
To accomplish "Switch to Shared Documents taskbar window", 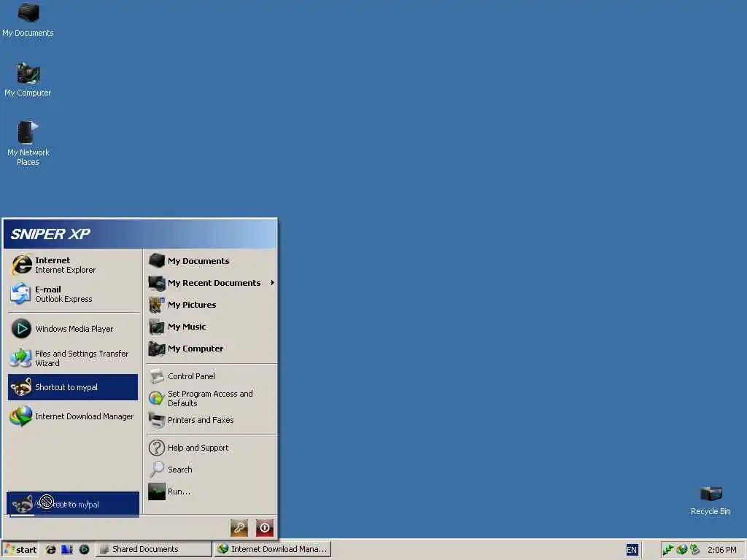I will [x=154, y=550].
